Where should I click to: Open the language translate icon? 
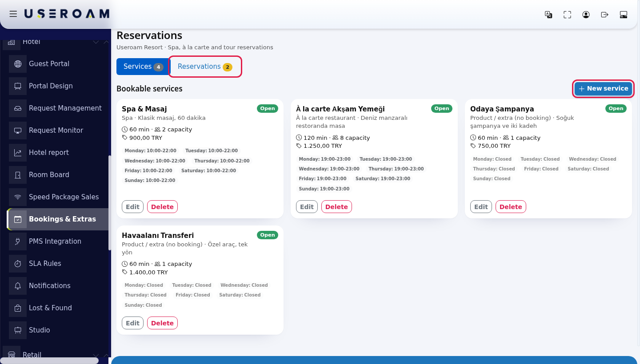point(548,15)
